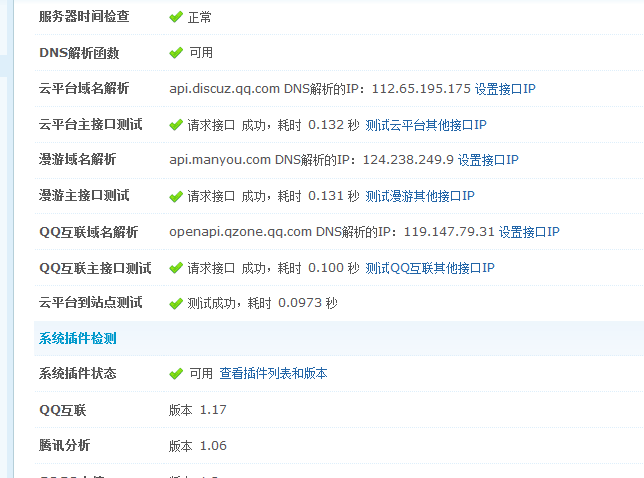Select the 云平台域名解析 label
Screen dimensions: 644x478
(84, 88)
